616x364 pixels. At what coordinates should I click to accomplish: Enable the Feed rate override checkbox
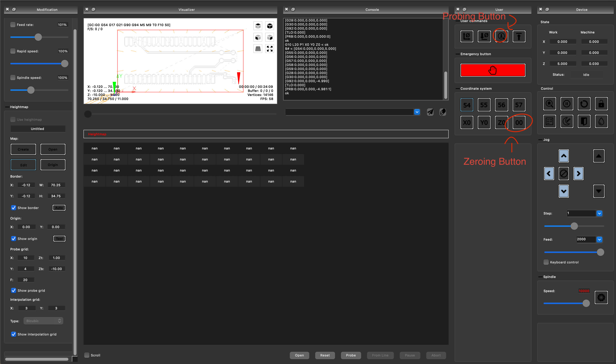click(13, 25)
